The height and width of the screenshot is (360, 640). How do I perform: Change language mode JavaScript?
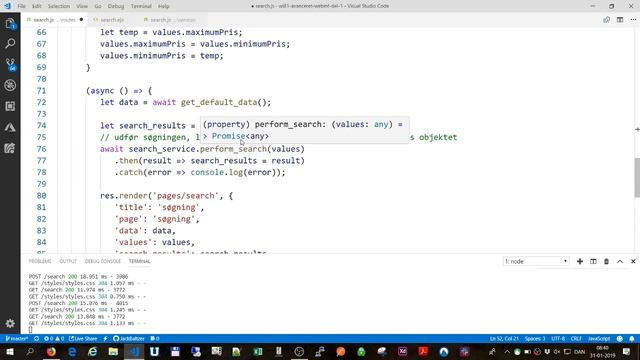599,339
